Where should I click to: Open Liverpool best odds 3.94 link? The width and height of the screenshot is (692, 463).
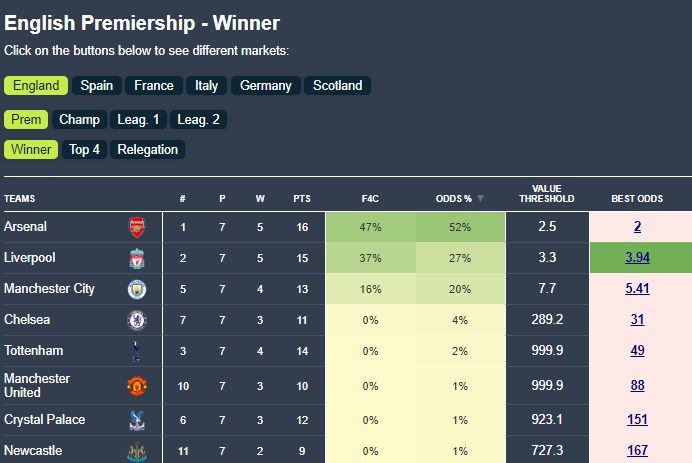[x=638, y=258]
